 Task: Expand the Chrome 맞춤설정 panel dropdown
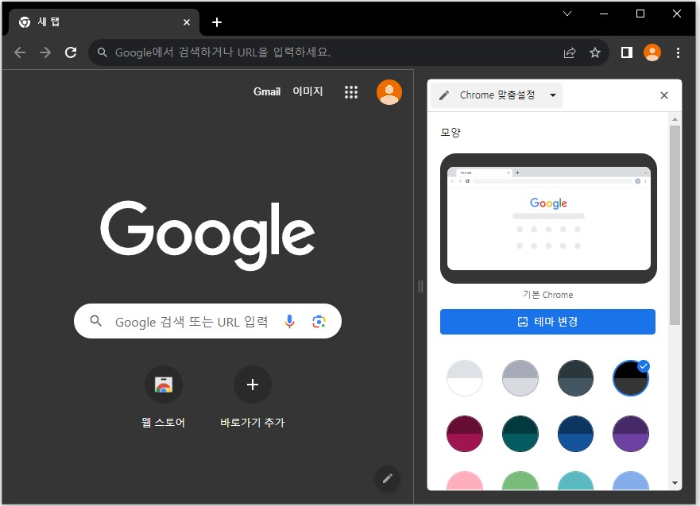point(553,95)
